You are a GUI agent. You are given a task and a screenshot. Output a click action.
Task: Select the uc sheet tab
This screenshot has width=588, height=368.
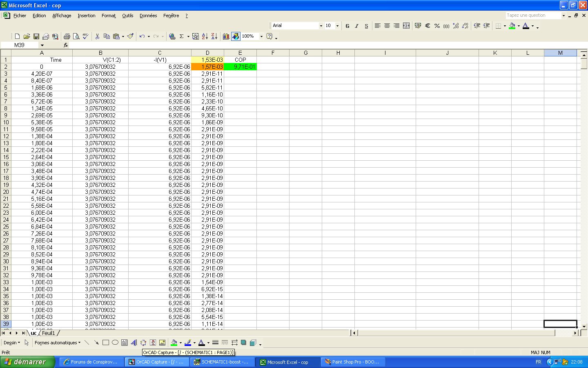point(33,333)
